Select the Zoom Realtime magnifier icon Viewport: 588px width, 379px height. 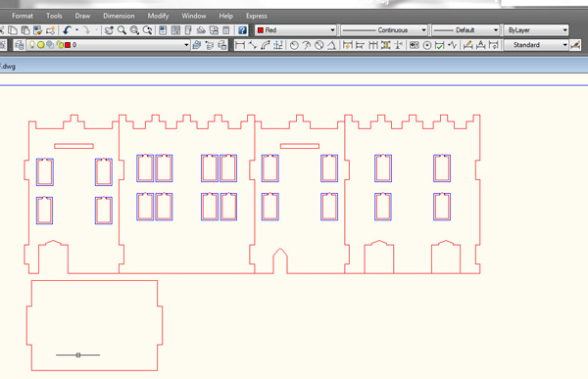[x=122, y=30]
